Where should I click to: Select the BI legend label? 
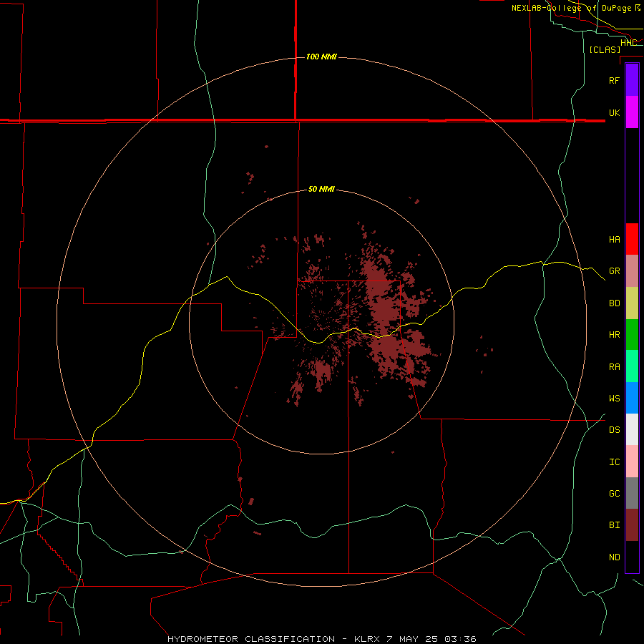click(x=614, y=525)
